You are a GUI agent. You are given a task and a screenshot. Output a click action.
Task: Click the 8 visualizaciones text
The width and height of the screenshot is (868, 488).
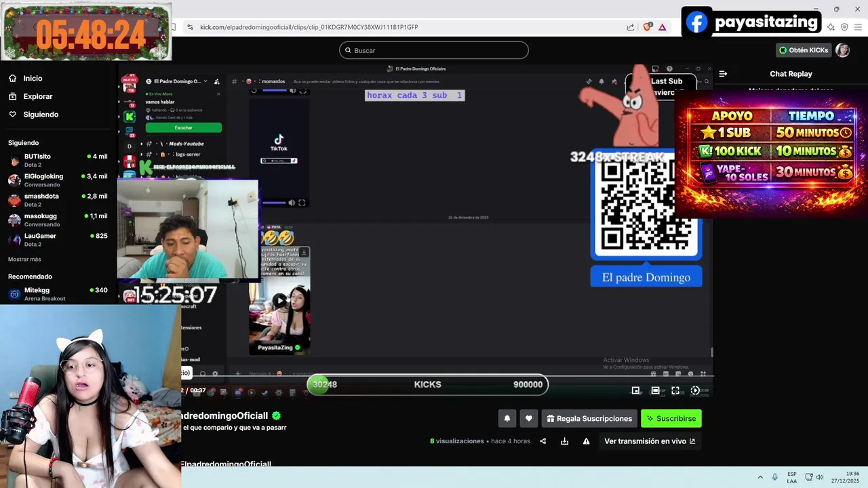coord(457,441)
